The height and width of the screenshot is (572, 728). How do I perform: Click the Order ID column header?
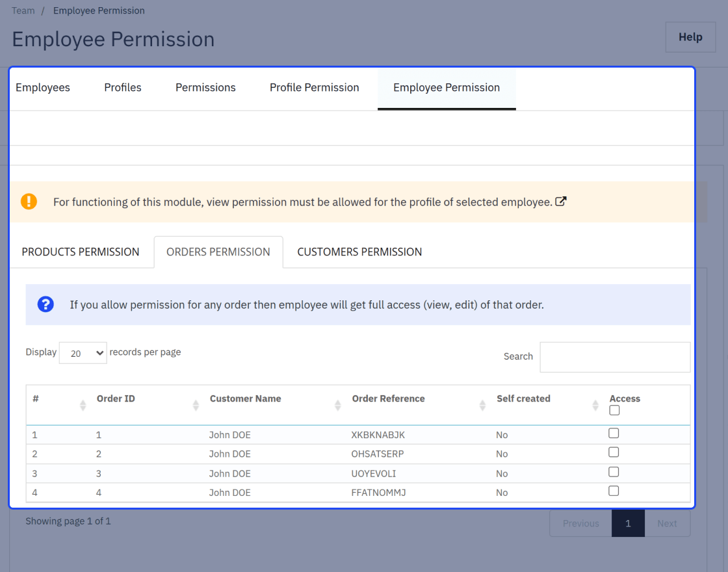(116, 399)
